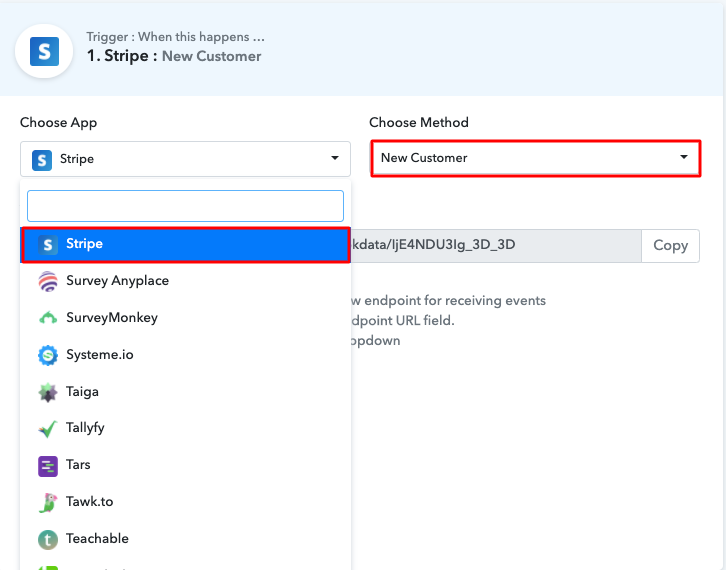Select Tars from the list
Image resolution: width=726 pixels, height=570 pixels.
[185, 465]
